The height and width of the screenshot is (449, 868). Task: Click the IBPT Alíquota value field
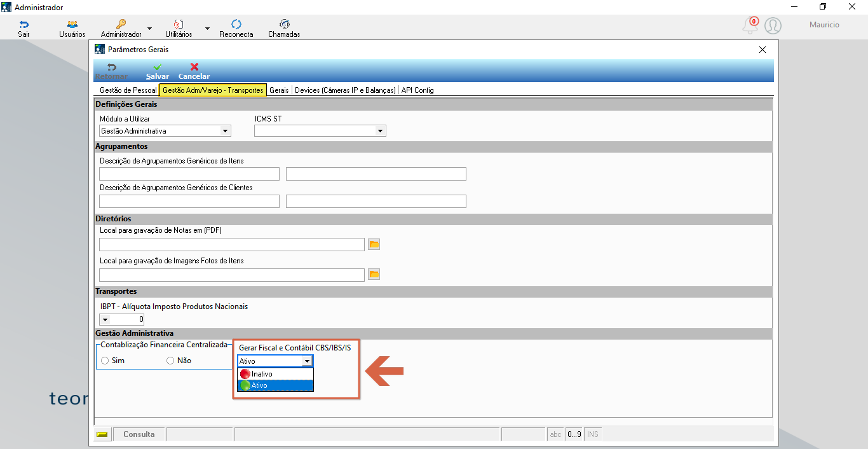pos(128,319)
